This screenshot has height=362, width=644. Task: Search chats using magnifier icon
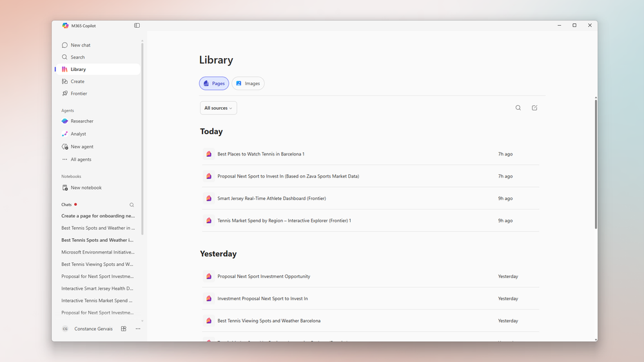click(x=132, y=205)
